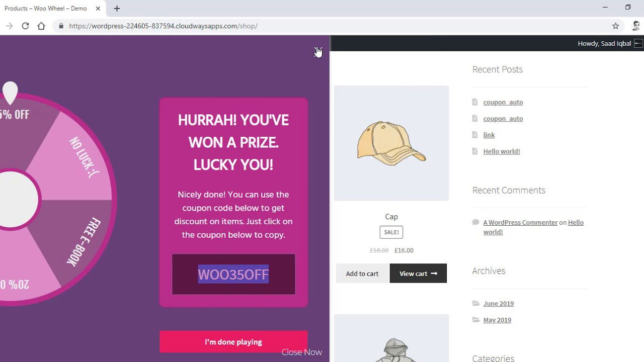Click the forward navigation arrow
644x362 pixels.
pos(9,26)
